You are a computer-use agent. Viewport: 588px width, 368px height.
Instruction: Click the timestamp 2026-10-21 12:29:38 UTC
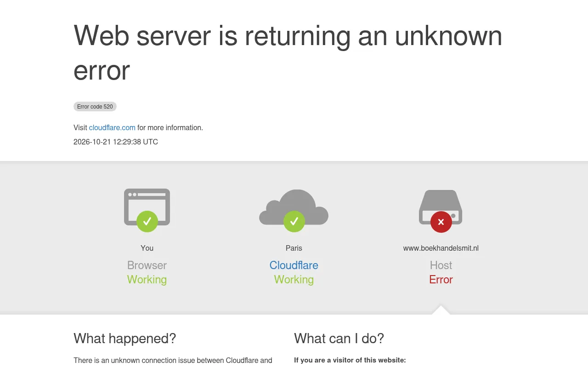click(116, 142)
